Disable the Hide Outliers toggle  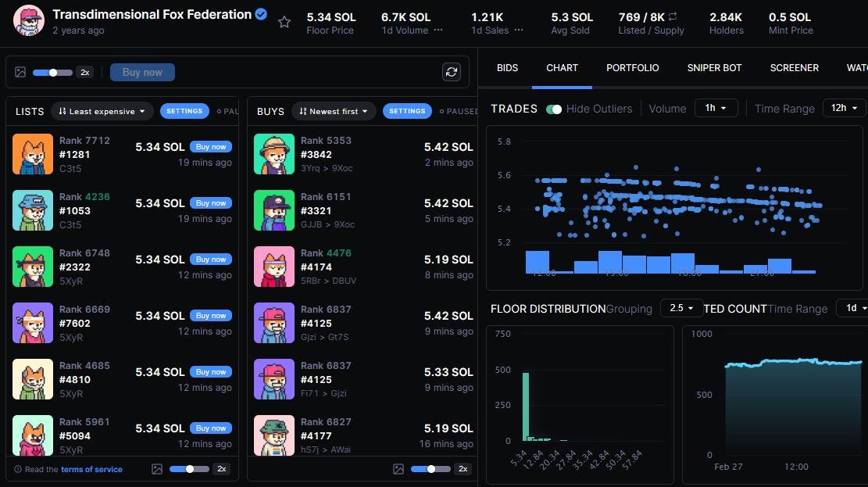coord(555,109)
